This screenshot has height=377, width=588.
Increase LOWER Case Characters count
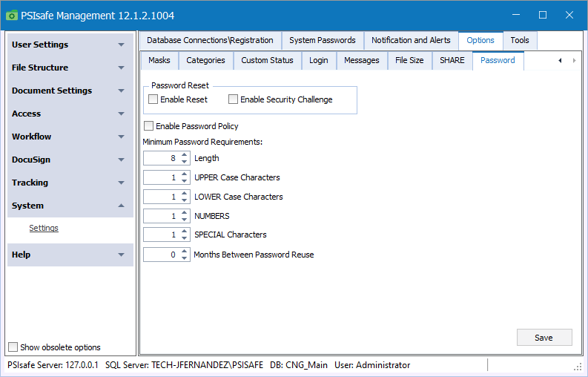coord(184,193)
